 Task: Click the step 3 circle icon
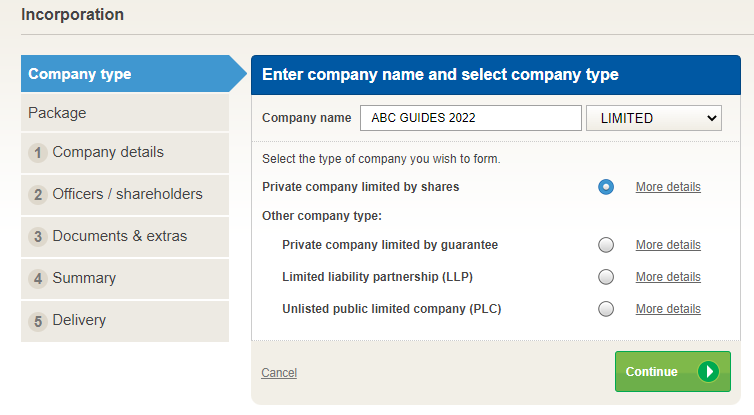38,237
